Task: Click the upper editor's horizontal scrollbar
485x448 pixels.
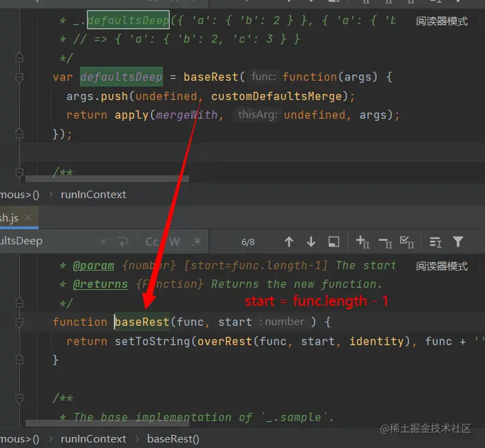Action: click(x=107, y=179)
